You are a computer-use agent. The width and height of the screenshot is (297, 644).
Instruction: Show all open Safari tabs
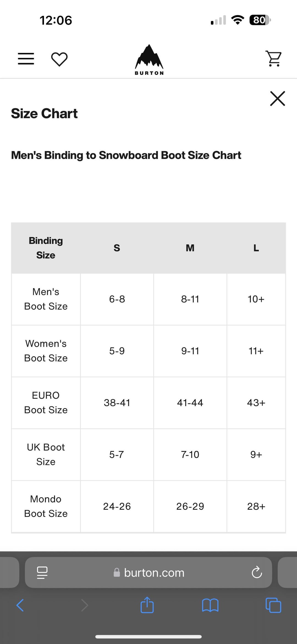[273, 605]
